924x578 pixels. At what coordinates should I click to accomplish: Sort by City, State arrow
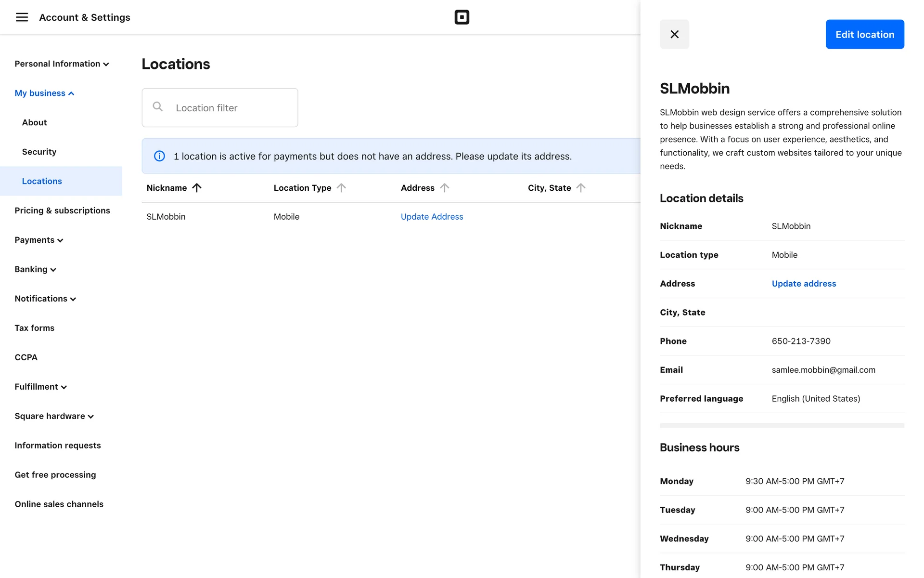click(581, 188)
